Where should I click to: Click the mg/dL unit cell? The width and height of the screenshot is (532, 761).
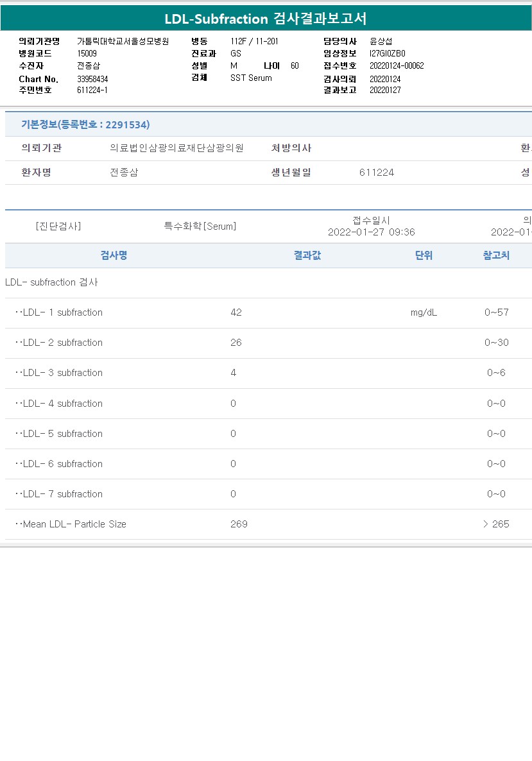(424, 312)
